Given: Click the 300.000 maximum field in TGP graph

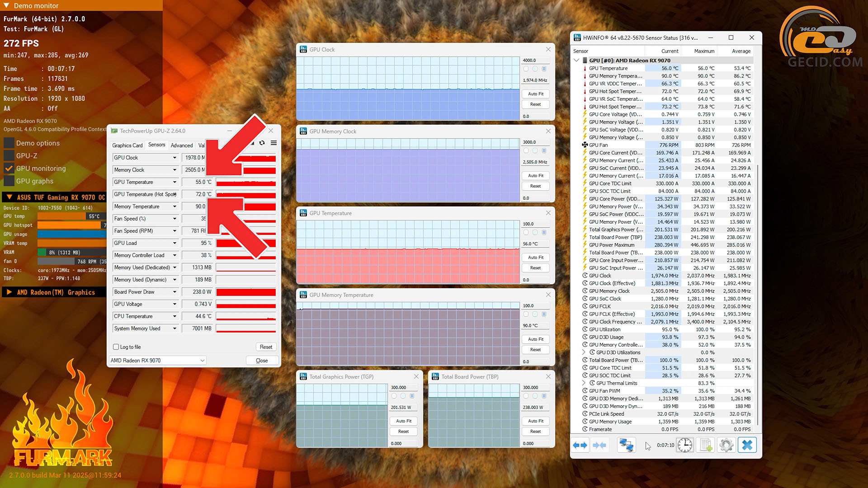Looking at the screenshot, I should pyautogui.click(x=404, y=388).
